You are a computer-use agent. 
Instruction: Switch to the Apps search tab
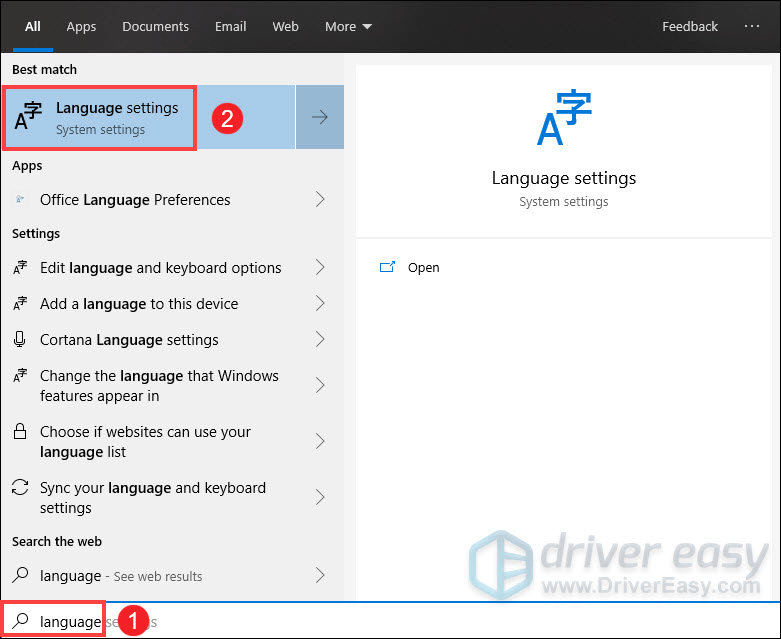tap(81, 26)
